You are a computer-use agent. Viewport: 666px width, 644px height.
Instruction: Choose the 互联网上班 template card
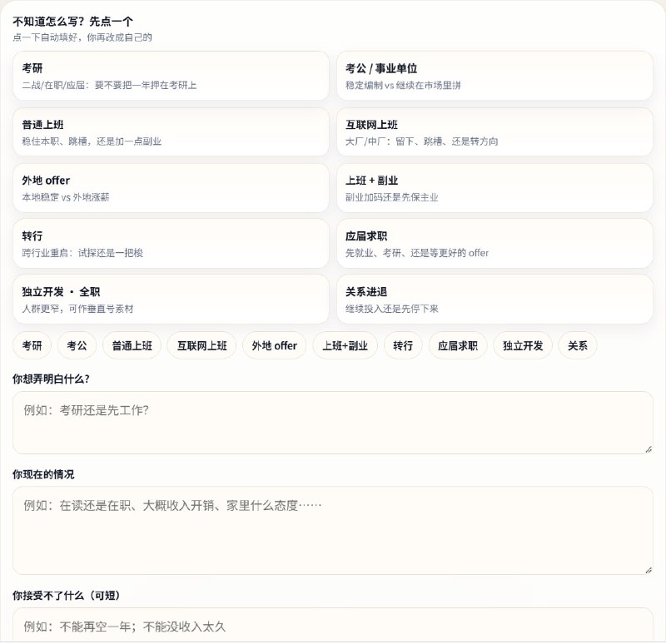point(495,132)
